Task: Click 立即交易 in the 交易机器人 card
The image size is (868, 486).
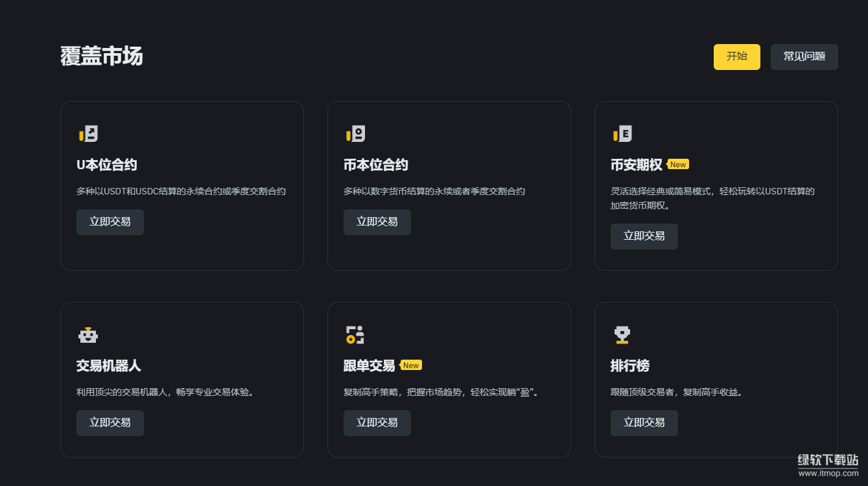Action: (110, 423)
